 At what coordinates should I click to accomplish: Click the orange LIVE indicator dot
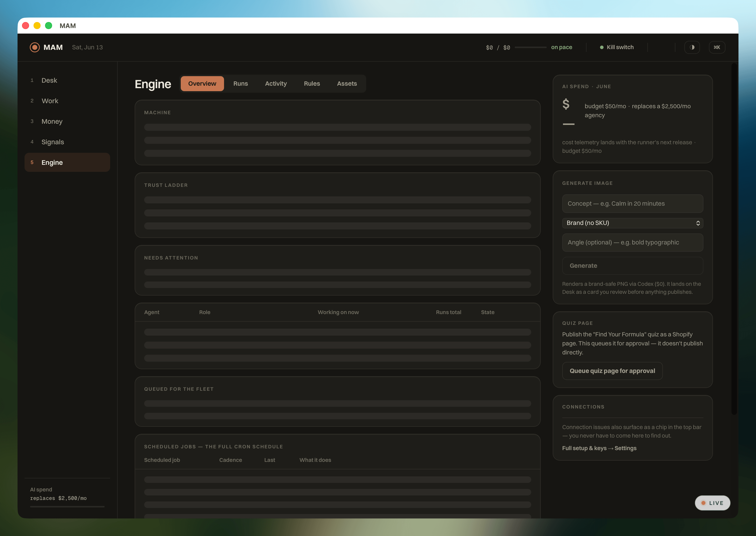(x=703, y=503)
